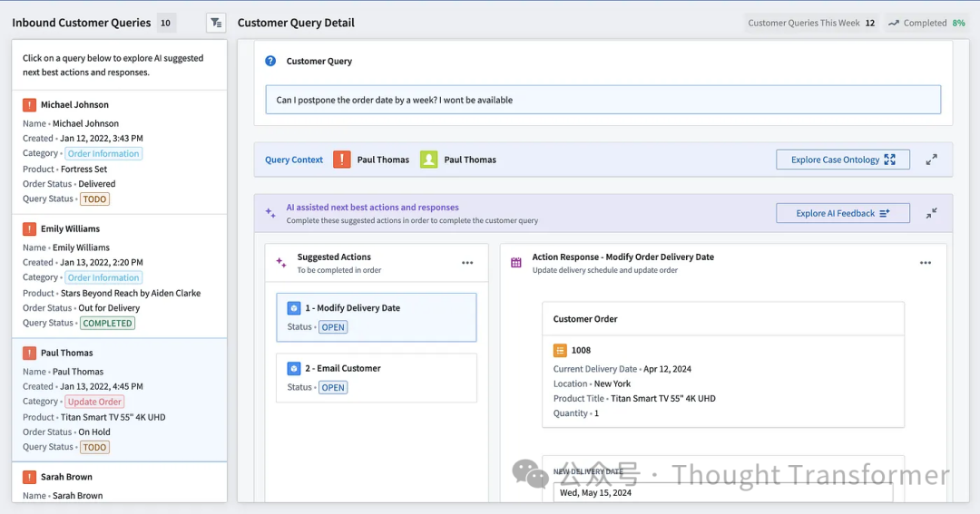Click the TODO status tag on Michael Johnson

tap(95, 199)
